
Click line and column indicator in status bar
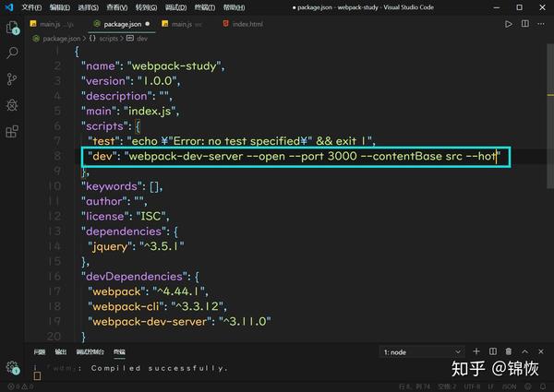(x=415, y=386)
